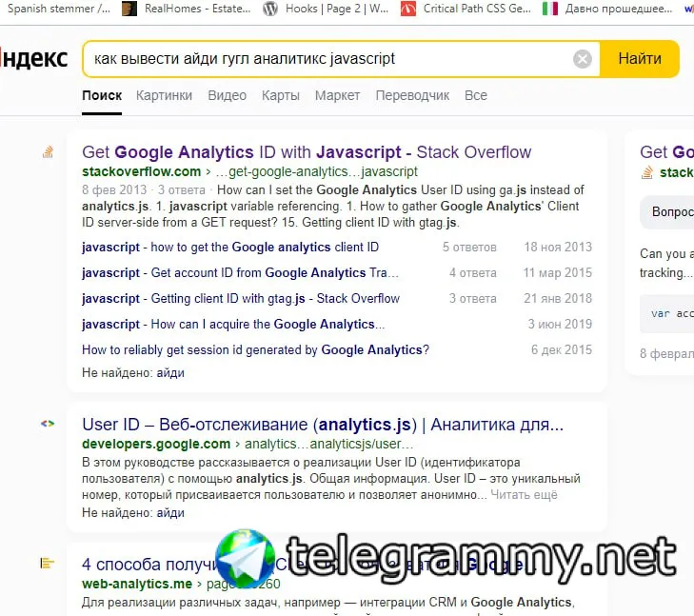
Task: Click the Stack Overflow favicon beside first result
Action: pos(48,152)
